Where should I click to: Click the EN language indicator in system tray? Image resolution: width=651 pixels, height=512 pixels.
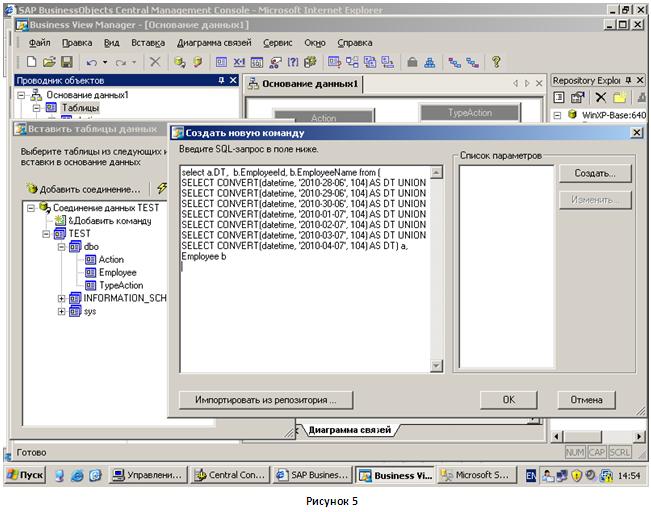tap(531, 475)
